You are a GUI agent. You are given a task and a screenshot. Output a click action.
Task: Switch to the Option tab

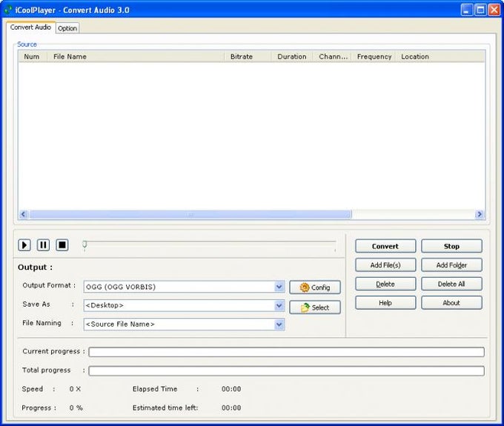(67, 28)
